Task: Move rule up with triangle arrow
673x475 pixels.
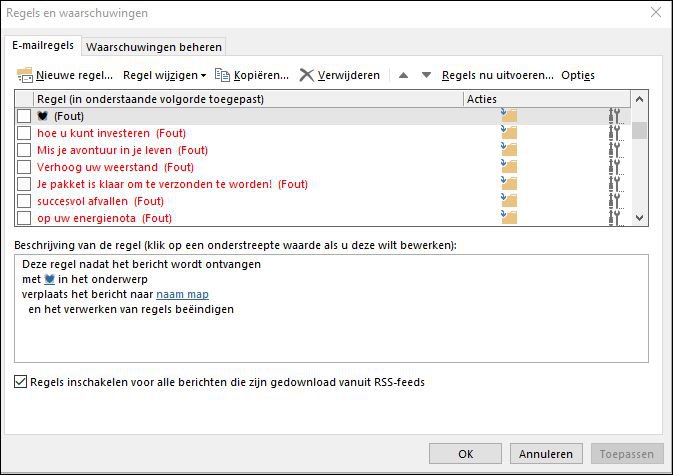Action: click(x=403, y=75)
